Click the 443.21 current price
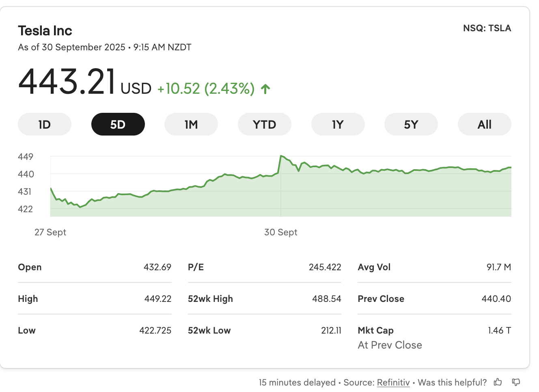Viewport: 539px width, 392px height. [67, 82]
